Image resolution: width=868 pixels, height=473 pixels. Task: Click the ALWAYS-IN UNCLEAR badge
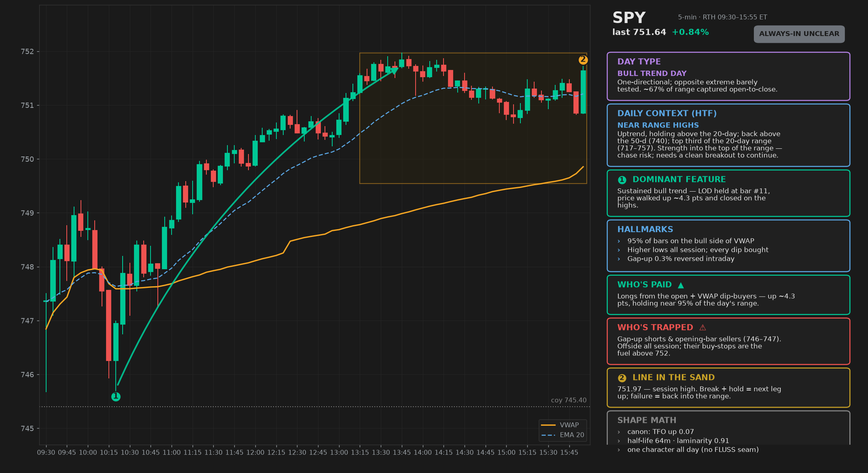799,34
